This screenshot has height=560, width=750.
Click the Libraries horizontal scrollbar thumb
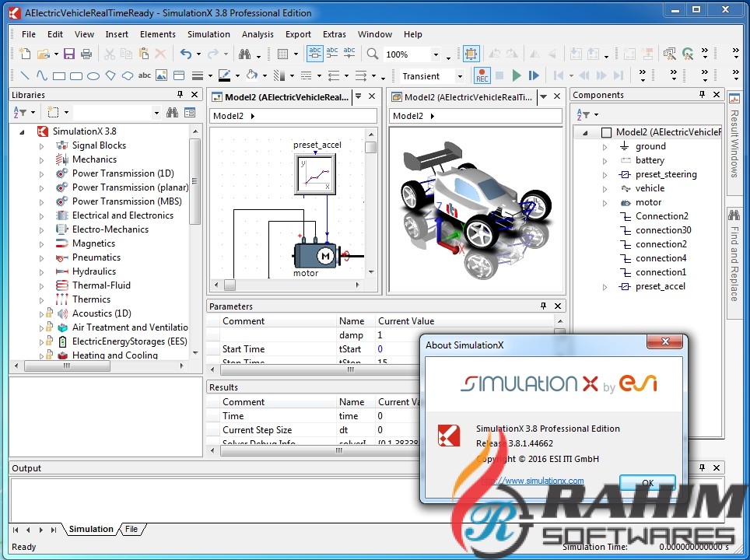[x=67, y=366]
